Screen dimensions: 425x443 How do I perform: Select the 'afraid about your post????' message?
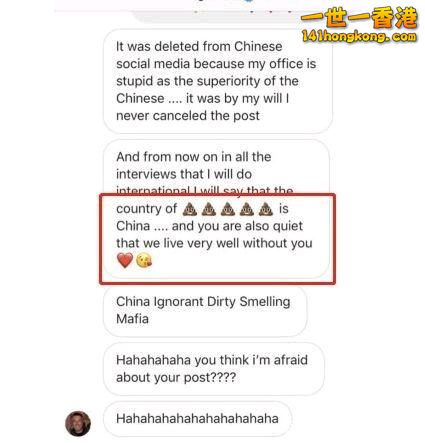tap(214, 369)
